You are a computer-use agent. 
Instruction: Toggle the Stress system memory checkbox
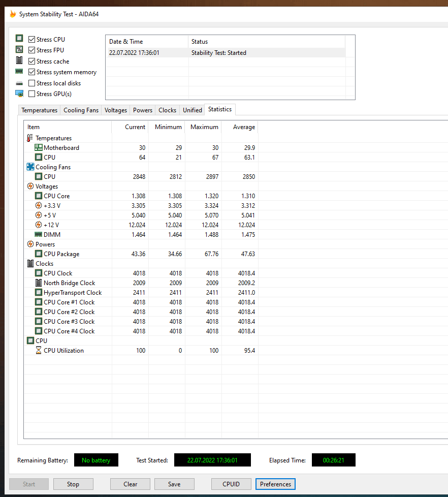(x=31, y=72)
